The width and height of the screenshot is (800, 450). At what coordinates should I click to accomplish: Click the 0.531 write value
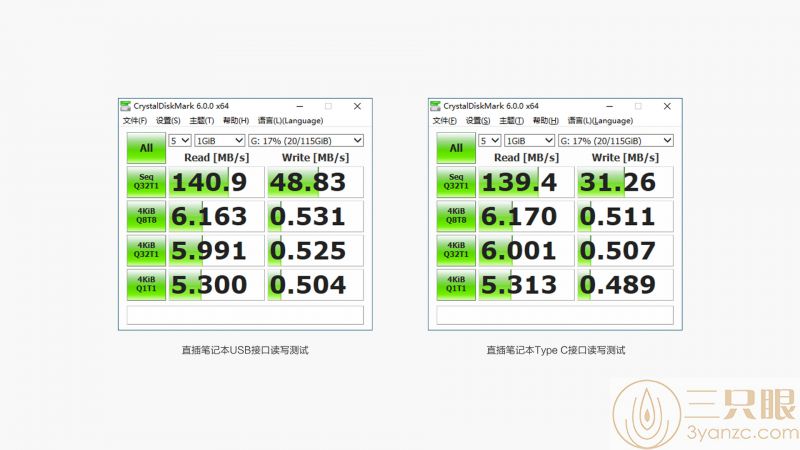pyautogui.click(x=315, y=216)
